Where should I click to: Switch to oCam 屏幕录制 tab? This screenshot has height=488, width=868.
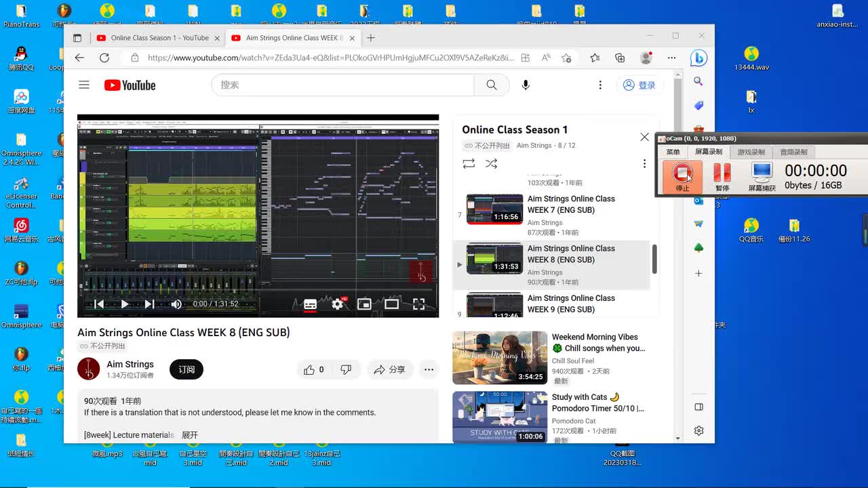709,152
